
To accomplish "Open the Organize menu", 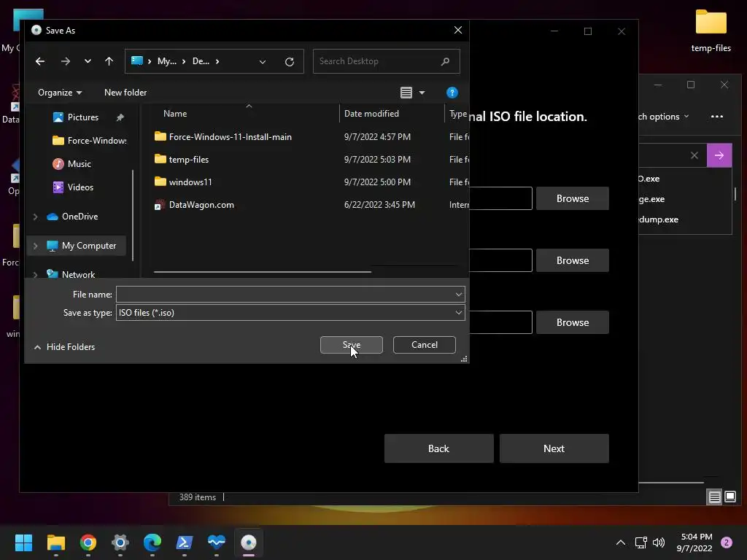I will (60, 93).
